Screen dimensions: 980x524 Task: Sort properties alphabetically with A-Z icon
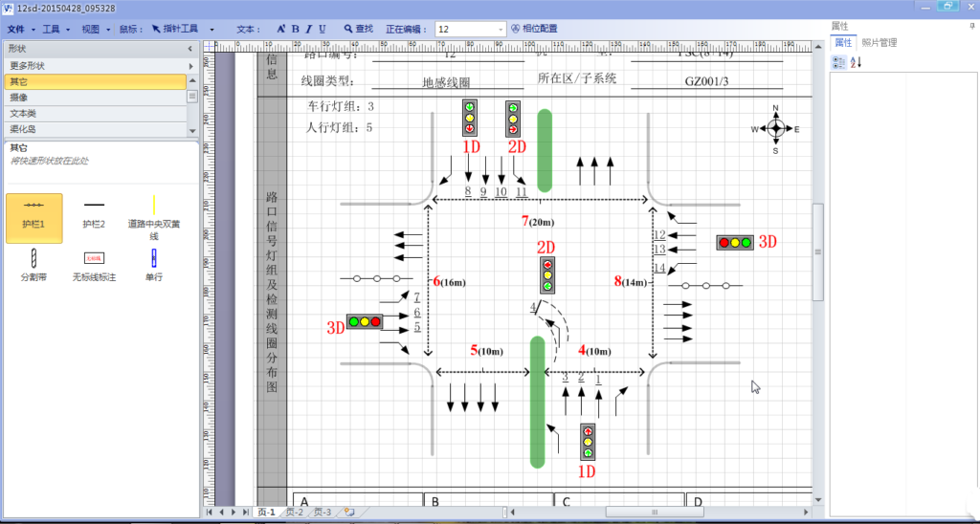(856, 62)
